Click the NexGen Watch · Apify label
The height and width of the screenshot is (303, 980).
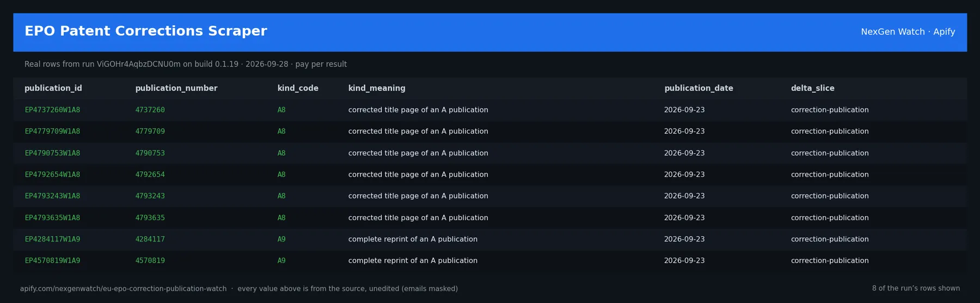coord(908,32)
